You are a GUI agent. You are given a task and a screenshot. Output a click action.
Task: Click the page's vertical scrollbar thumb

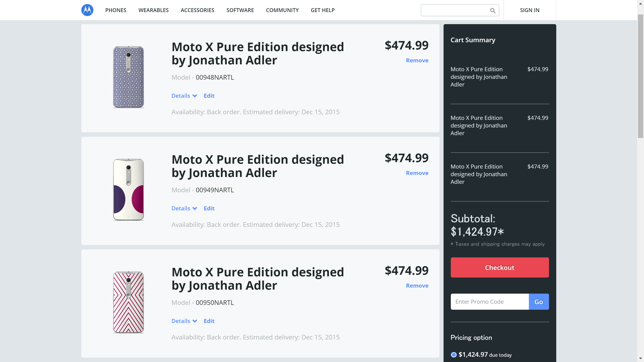tap(640, 75)
